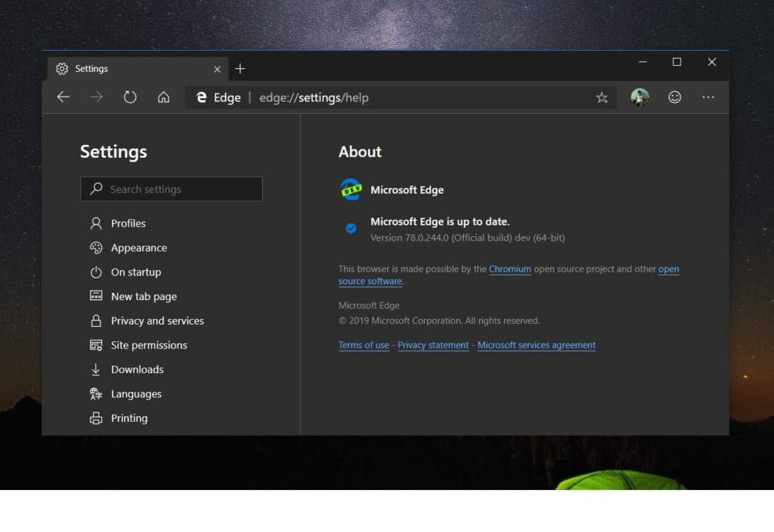Select Appearance settings
Screen dimensions: 774x532
[138, 248]
